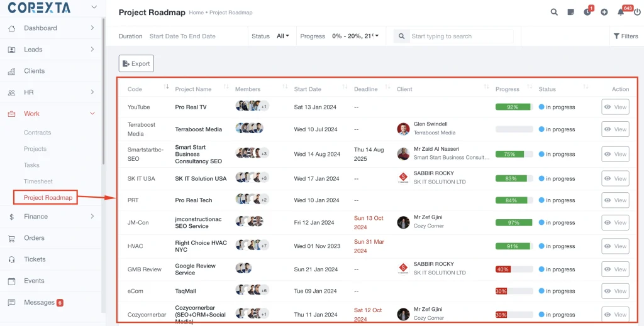The height and width of the screenshot is (326, 644).
Task: Sort by the Progress column arrows
Action: (x=530, y=87)
